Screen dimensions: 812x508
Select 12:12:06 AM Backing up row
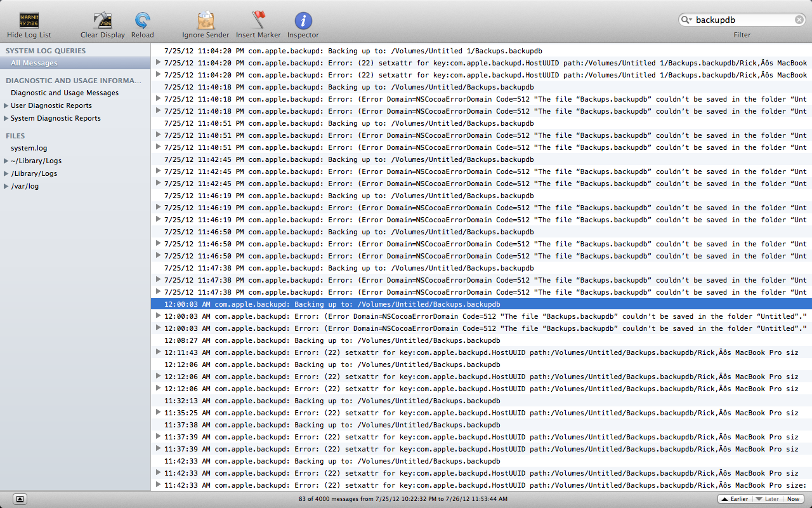coord(481,364)
